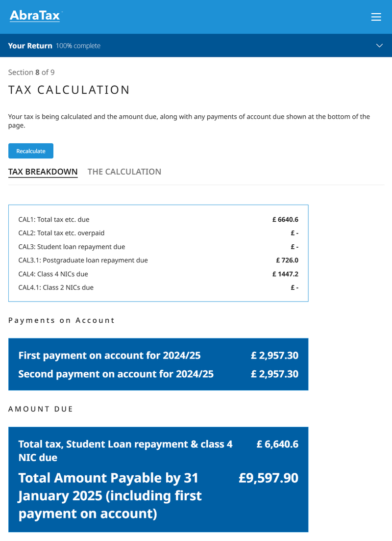
Task: Select the TAX BREAKDOWN tab
Action: [43, 172]
